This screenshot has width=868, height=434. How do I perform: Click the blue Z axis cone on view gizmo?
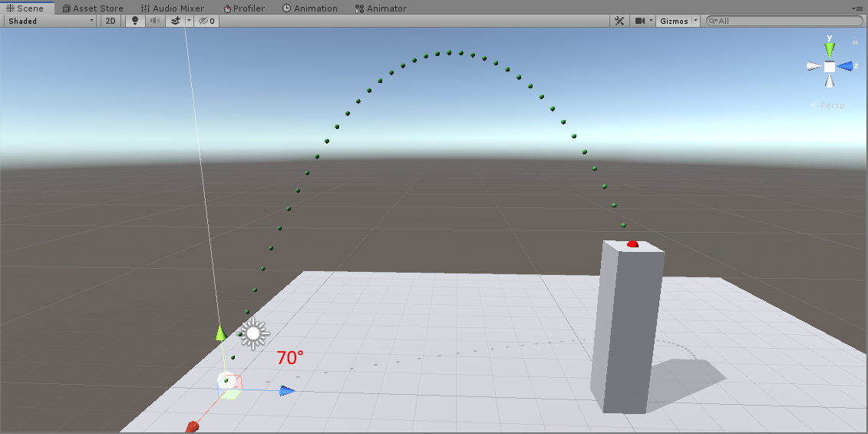coord(845,67)
